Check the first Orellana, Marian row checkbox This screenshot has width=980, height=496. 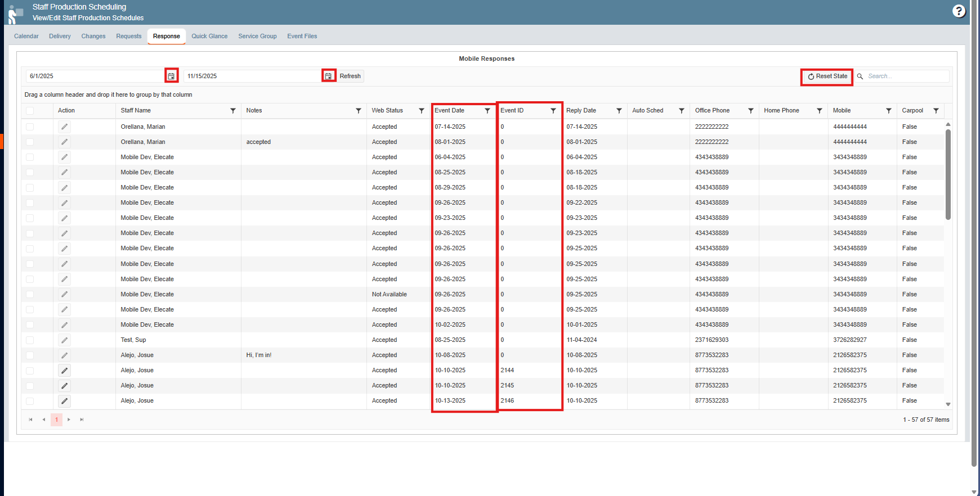click(x=30, y=127)
